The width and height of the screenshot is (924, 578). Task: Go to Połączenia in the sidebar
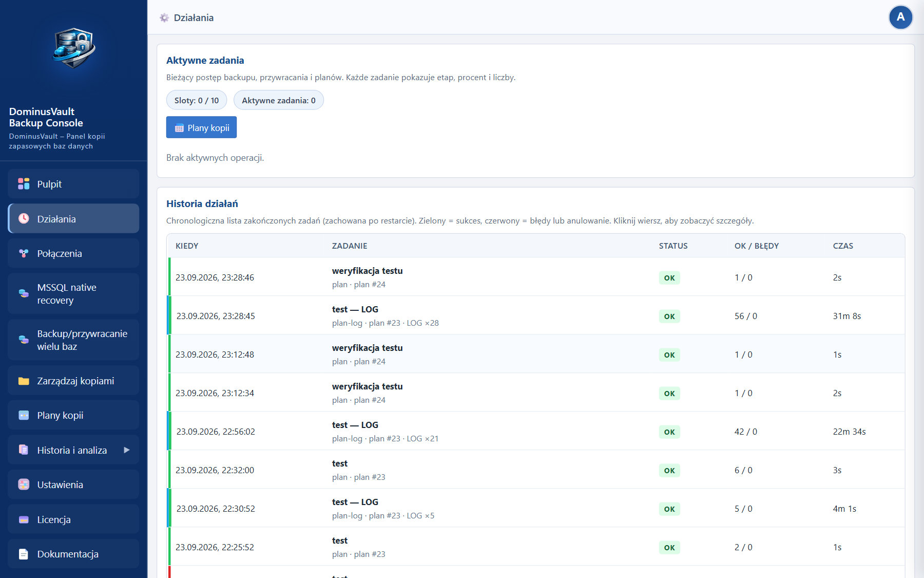click(x=73, y=253)
